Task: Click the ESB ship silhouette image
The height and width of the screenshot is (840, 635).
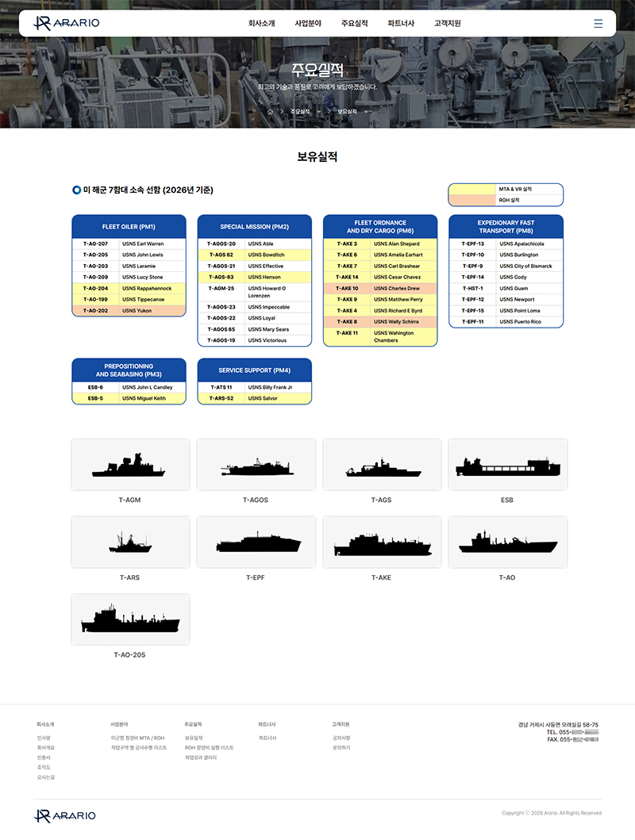Action: click(507, 465)
